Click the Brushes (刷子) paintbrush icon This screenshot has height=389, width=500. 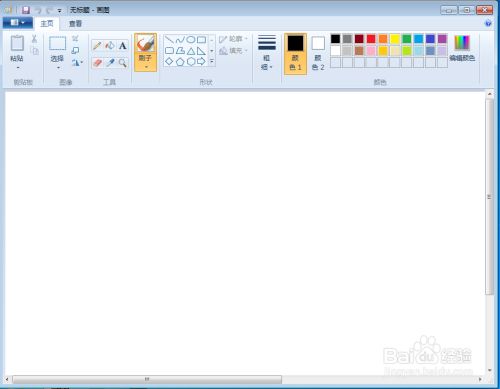point(145,43)
